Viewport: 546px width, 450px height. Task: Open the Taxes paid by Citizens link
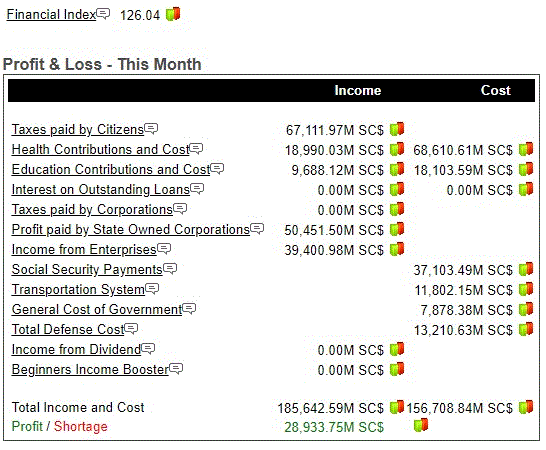pyautogui.click(x=78, y=130)
